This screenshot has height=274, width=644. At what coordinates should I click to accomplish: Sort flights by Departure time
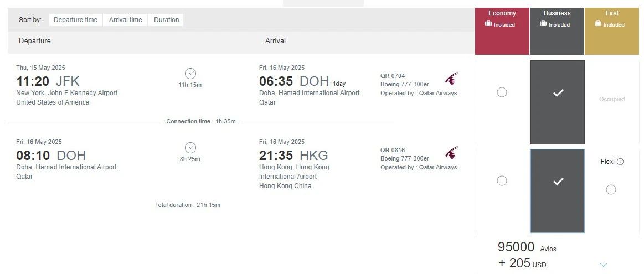coord(75,20)
